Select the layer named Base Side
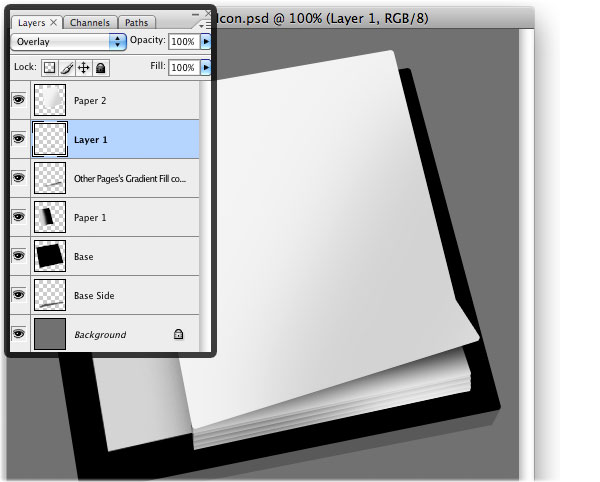600x482 pixels. click(x=94, y=296)
